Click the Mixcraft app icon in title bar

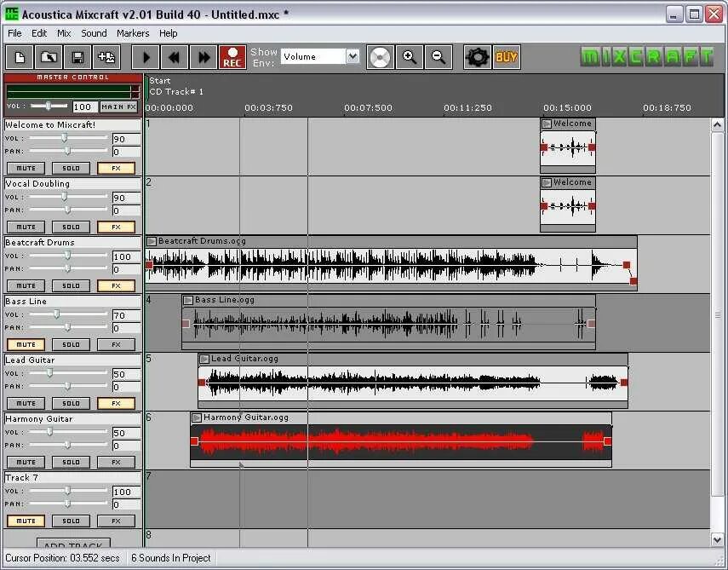pos(12,14)
